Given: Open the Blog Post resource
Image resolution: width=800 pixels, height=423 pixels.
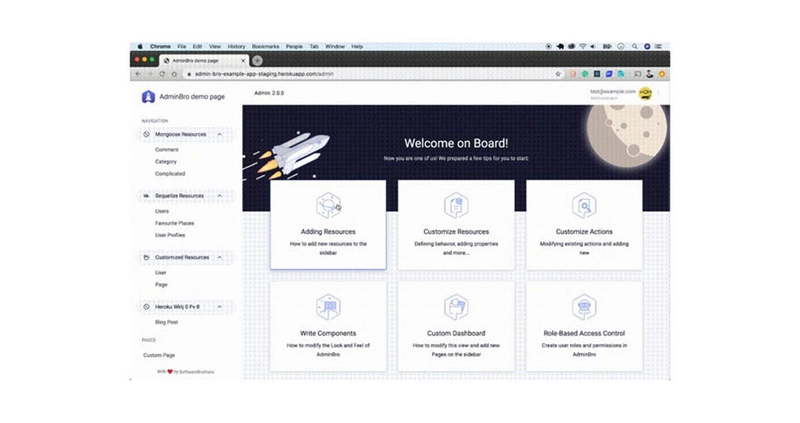Looking at the screenshot, I should coord(166,322).
